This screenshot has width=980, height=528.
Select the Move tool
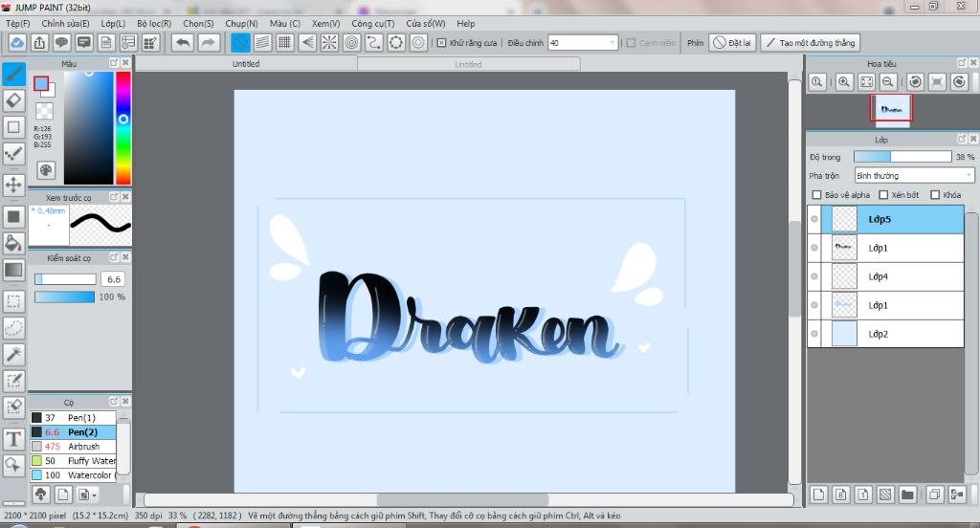point(13,185)
